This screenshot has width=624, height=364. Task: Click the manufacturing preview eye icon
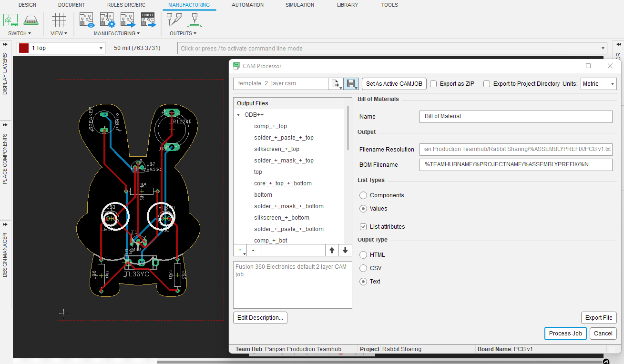pyautogui.click(x=87, y=20)
